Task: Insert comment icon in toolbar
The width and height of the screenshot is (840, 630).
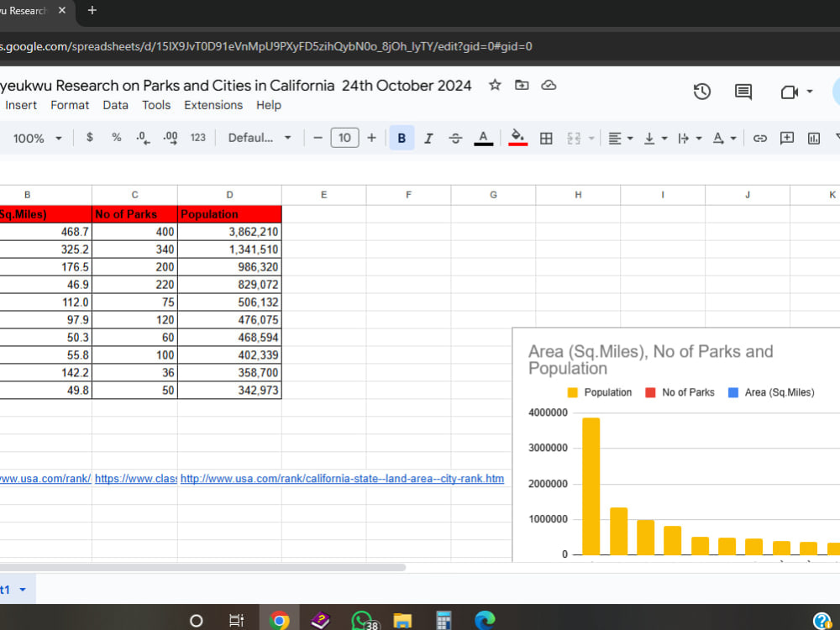Action: coord(786,139)
